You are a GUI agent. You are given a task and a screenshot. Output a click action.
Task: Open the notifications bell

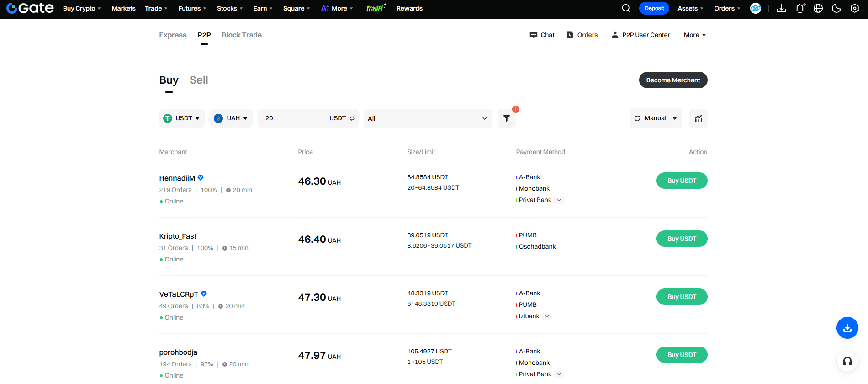(x=800, y=8)
